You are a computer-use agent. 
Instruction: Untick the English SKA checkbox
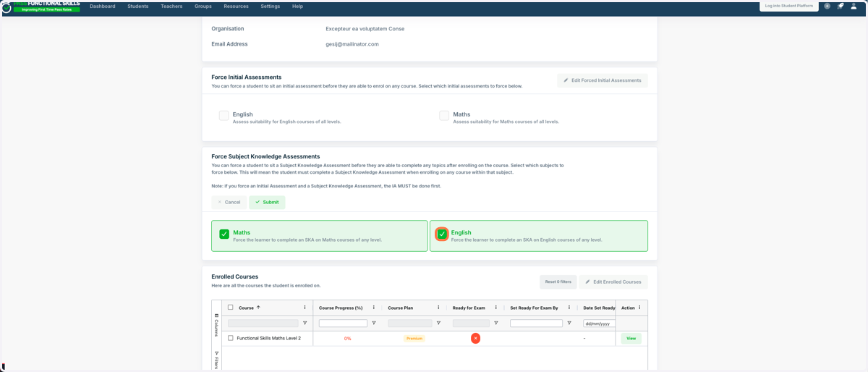click(442, 234)
